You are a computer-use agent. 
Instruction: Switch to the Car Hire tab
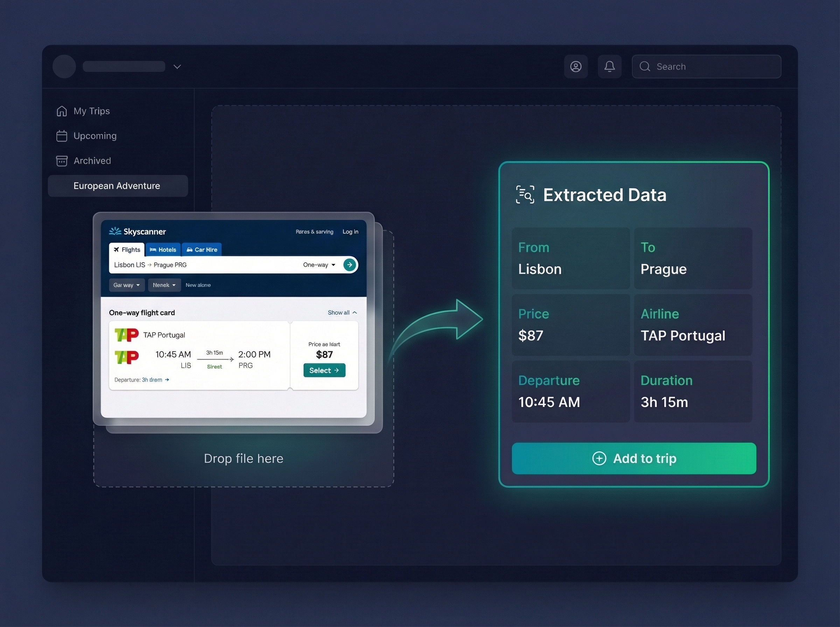[202, 249]
